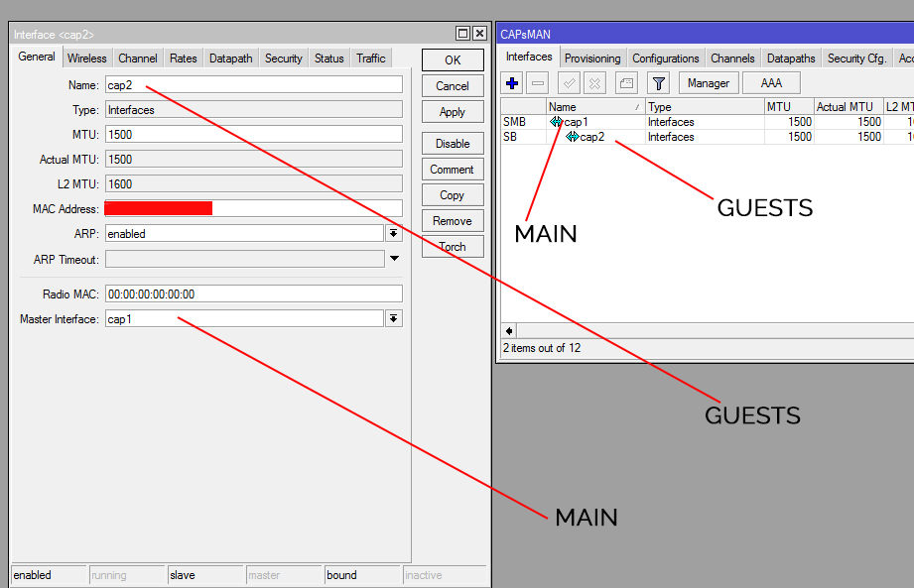The height and width of the screenshot is (588, 914).
Task: Click the MAC Address input field
Action: [254, 208]
